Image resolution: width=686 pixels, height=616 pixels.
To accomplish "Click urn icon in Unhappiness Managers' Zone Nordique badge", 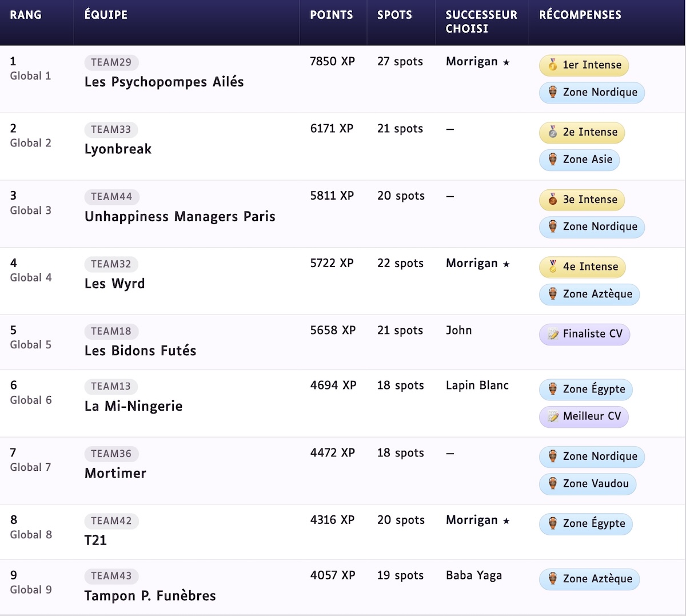I will (553, 226).
